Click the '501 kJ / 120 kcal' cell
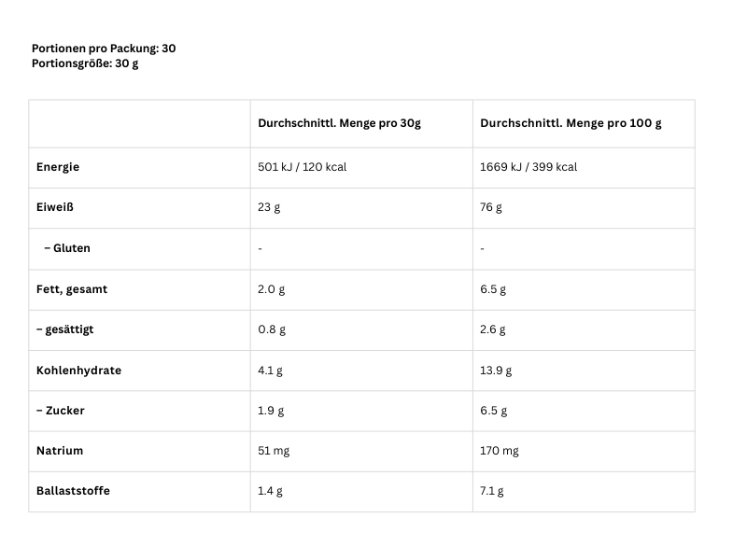This screenshot has width=747, height=560. [x=303, y=167]
